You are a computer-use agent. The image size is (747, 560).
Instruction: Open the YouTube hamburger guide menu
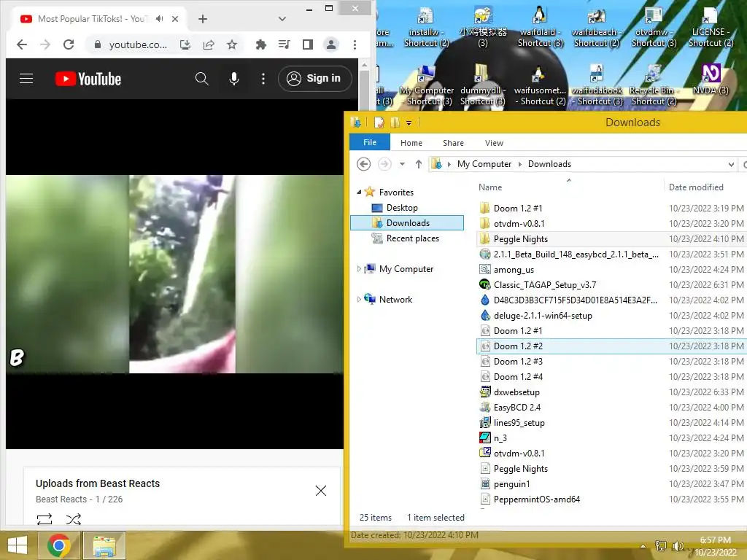coord(26,79)
